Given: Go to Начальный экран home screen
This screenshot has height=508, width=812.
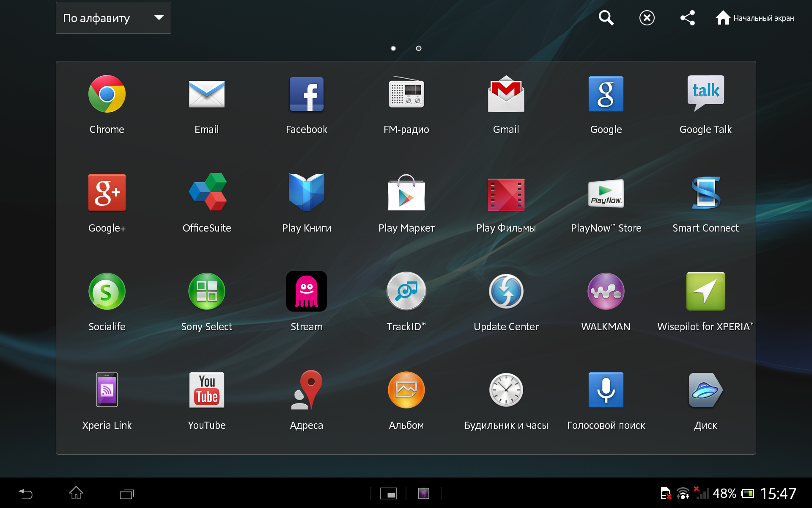Looking at the screenshot, I should tap(755, 18).
